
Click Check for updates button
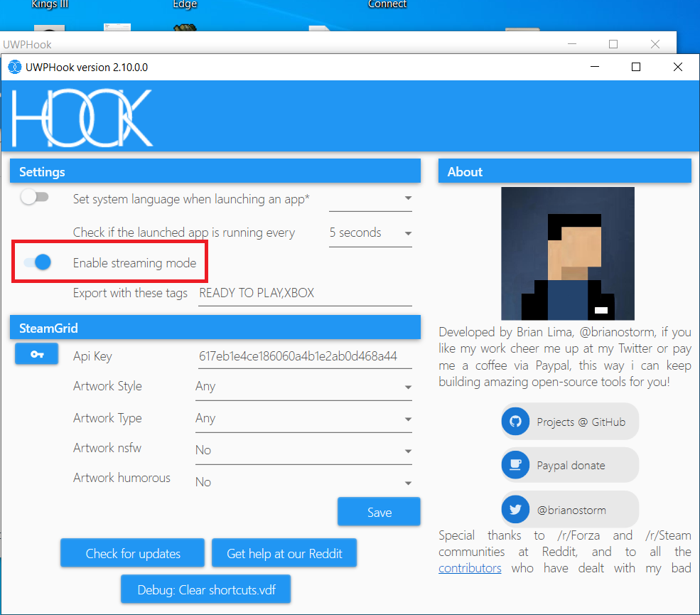(x=133, y=553)
